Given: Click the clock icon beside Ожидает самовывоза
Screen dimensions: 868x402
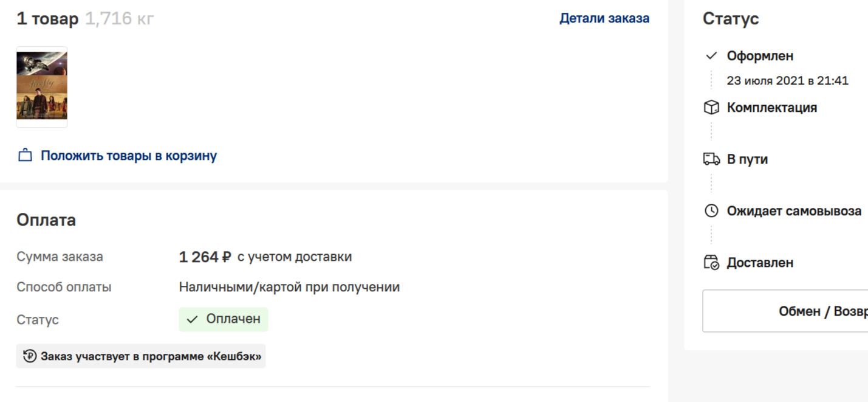Looking at the screenshot, I should tap(711, 211).
